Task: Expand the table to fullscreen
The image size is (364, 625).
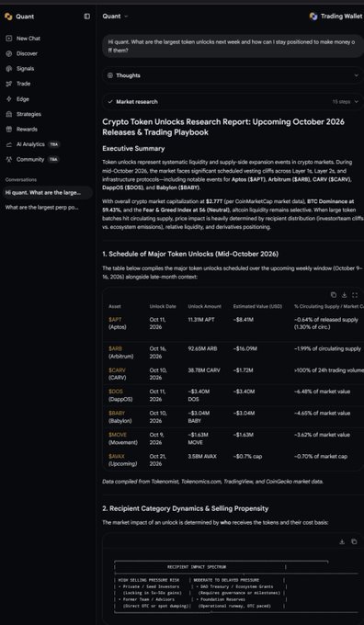Action: [355, 295]
